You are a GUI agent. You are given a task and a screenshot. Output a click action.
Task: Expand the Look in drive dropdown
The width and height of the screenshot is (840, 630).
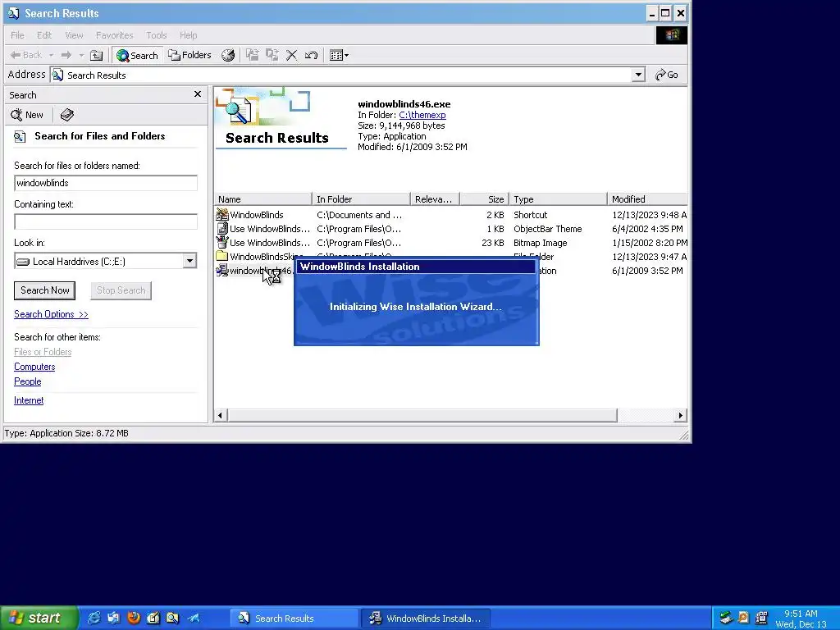pyautogui.click(x=189, y=261)
